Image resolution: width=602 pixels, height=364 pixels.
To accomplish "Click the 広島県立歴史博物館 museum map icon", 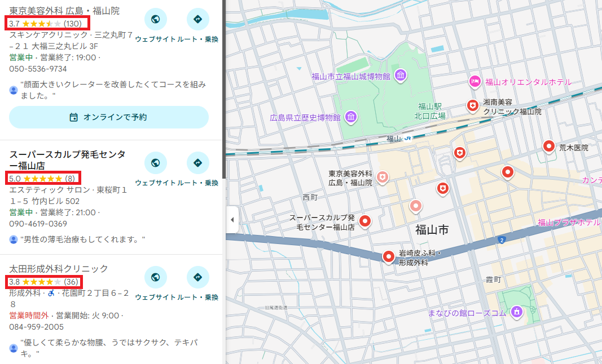I will pyautogui.click(x=351, y=117).
